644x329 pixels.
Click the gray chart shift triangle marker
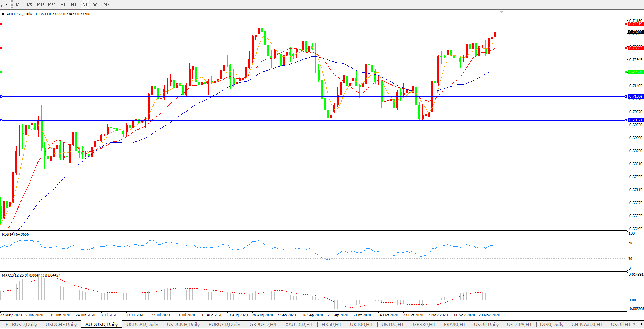point(501,12)
